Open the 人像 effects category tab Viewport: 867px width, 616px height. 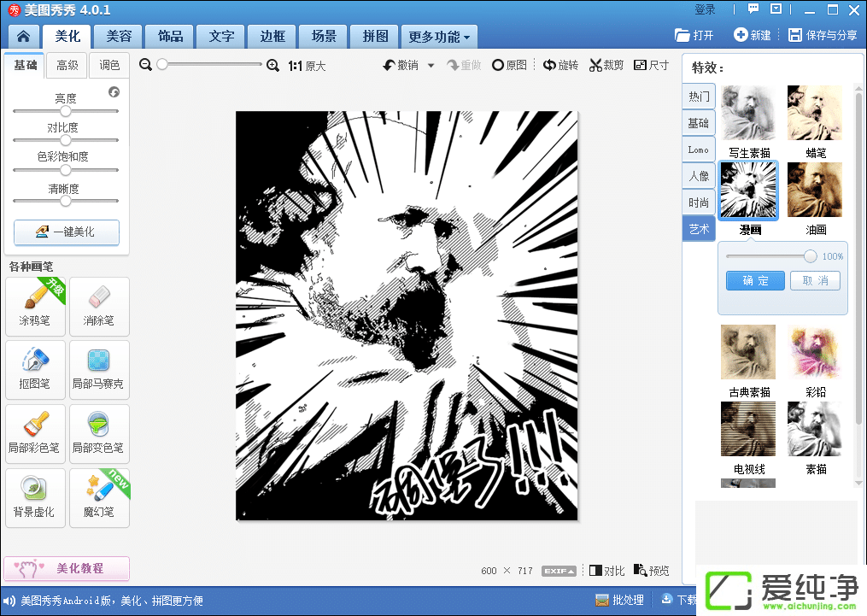point(698,176)
